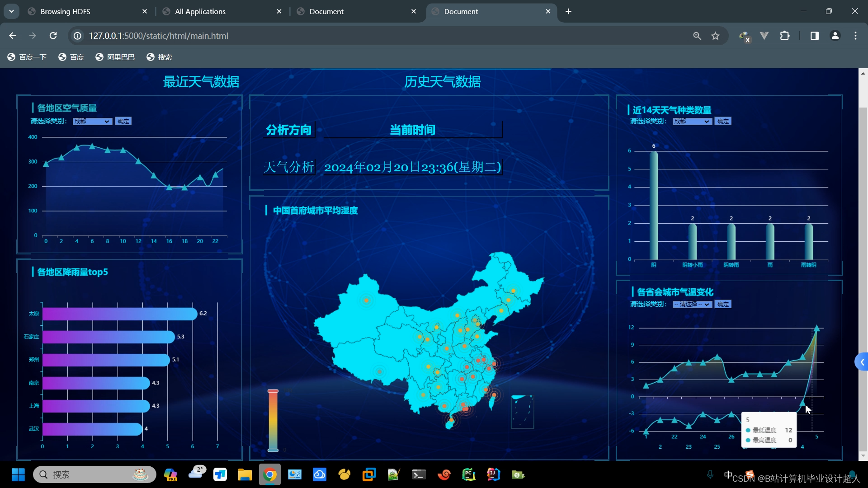Open PyCharm from the taskbar

(x=468, y=474)
